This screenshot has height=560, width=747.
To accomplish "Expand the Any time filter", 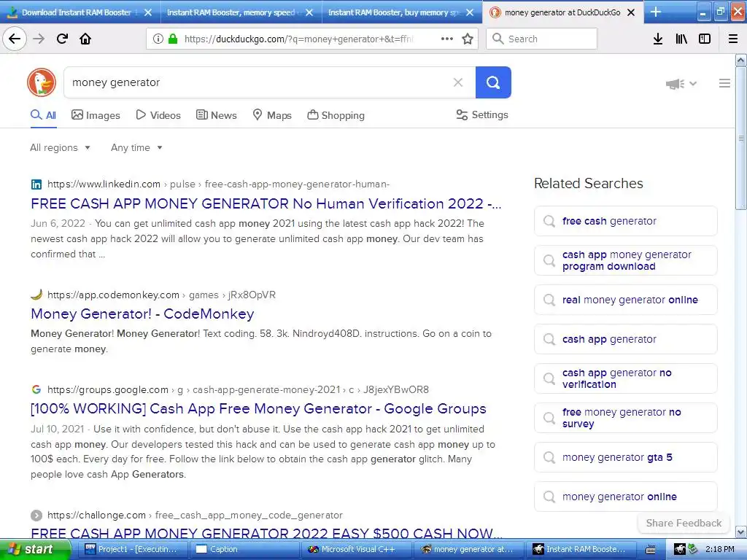I will (x=136, y=147).
